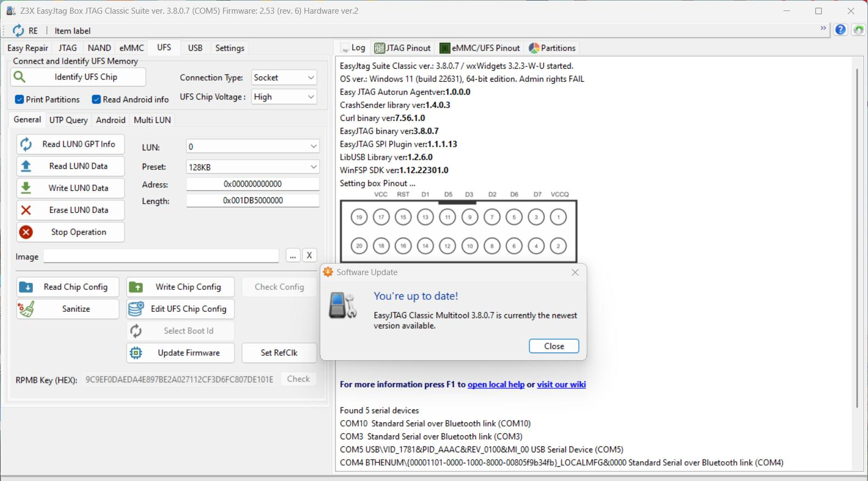
Task: Click the disabled Select Boot Id button
Action: (x=180, y=331)
